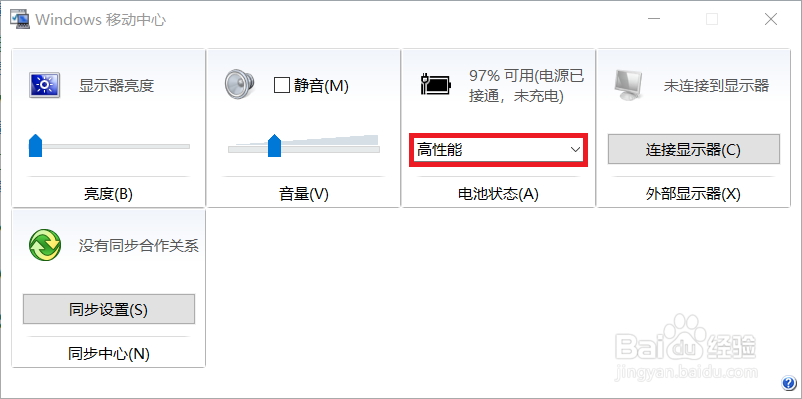Click the brightness slider thumb
Image resolution: width=802 pixels, height=399 pixels.
click(x=35, y=145)
